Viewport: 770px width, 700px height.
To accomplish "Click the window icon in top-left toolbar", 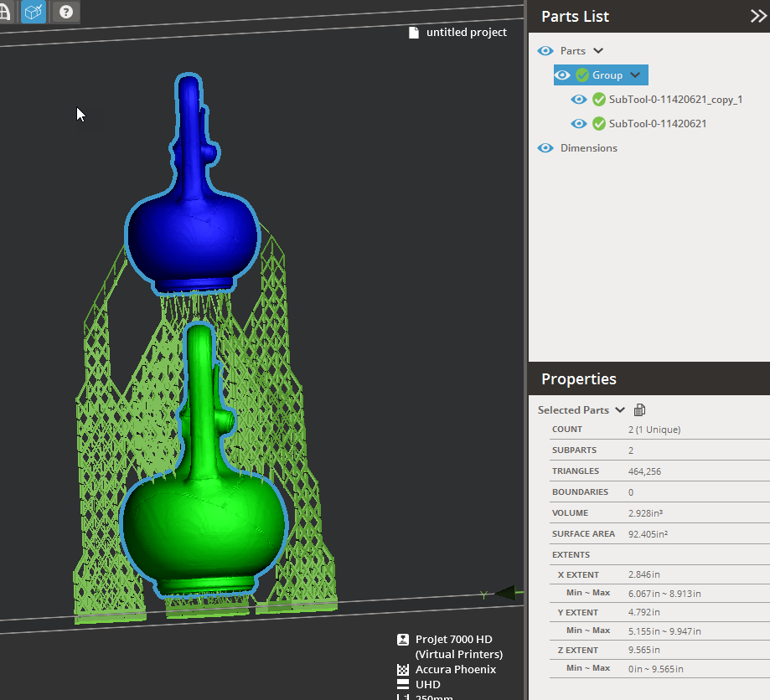I will click(6, 12).
